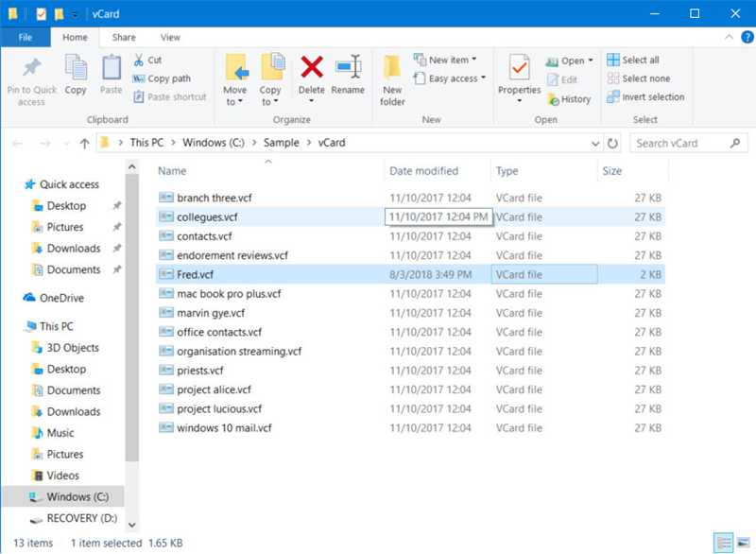Click the navigation pane scroll down arrow

[x=132, y=525]
